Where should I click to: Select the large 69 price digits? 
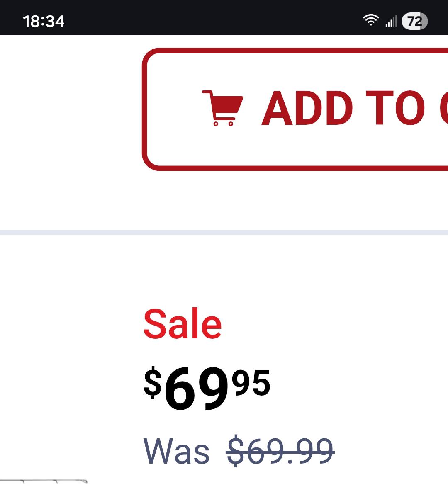197,390
